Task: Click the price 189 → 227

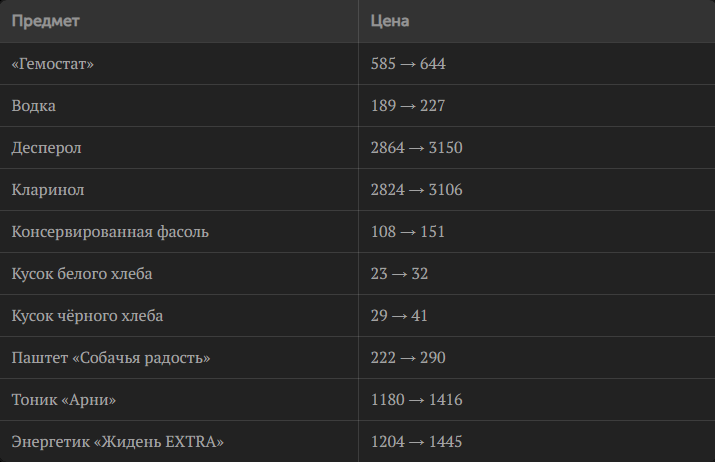Action: [x=408, y=106]
